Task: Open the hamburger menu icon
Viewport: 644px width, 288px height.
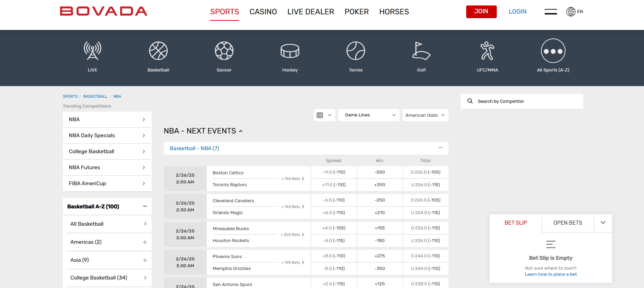Action: (x=551, y=12)
